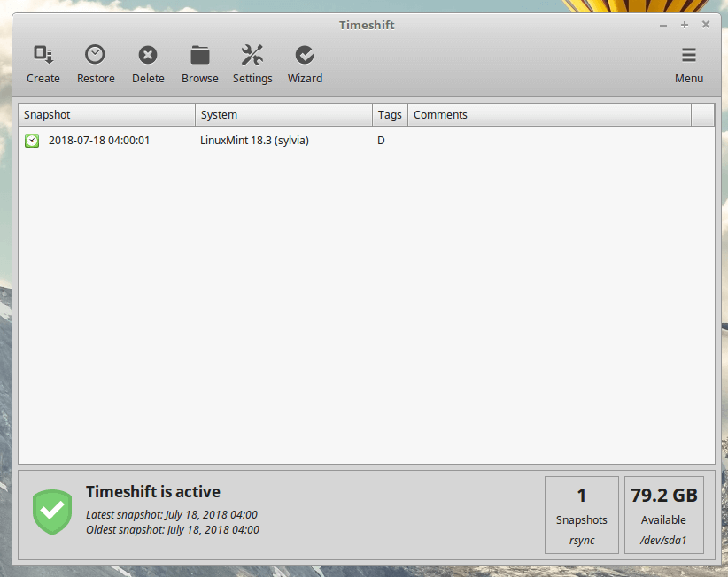728x577 pixels.
Task: Sort by the Snapshot column header
Action: click(107, 114)
